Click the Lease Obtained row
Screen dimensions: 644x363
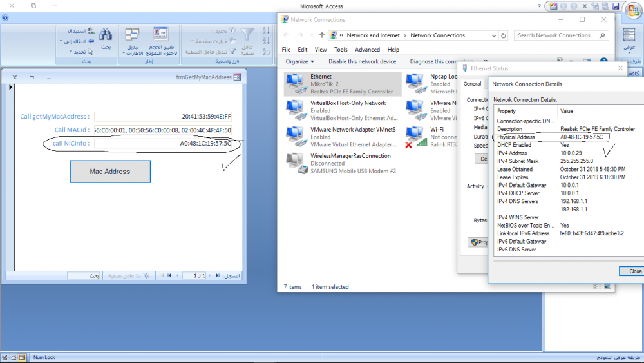569,169
